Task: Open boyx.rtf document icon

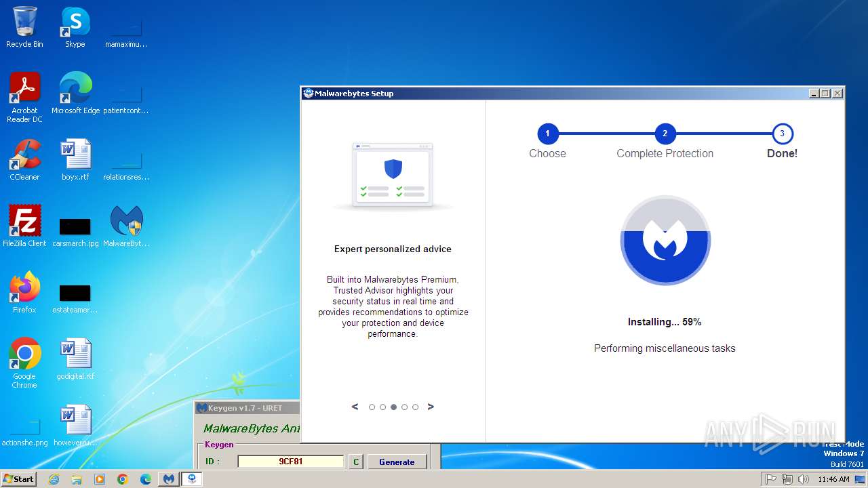Action: [x=75, y=160]
